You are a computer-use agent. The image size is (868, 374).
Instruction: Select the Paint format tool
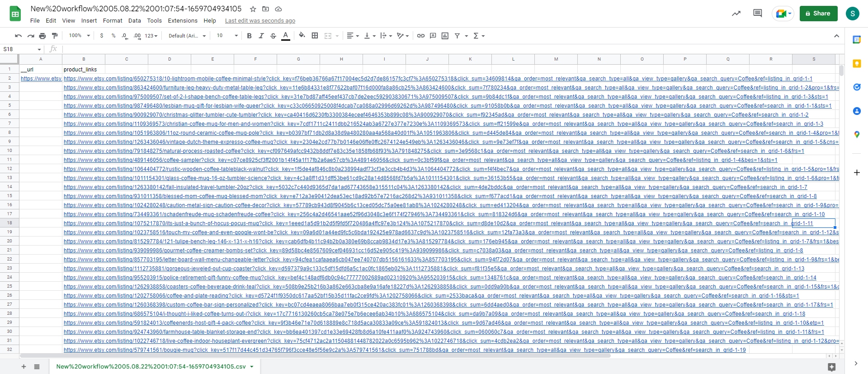55,36
